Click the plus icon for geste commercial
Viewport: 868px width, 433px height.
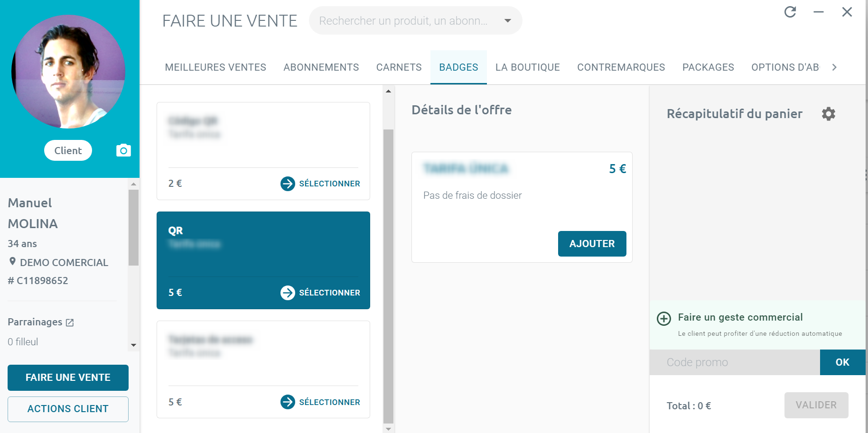click(x=663, y=318)
